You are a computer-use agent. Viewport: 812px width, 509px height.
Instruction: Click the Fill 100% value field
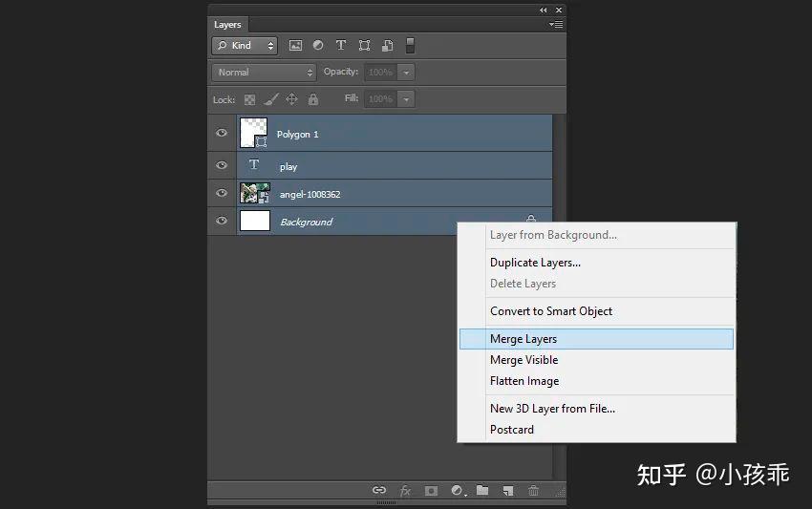pyautogui.click(x=380, y=99)
